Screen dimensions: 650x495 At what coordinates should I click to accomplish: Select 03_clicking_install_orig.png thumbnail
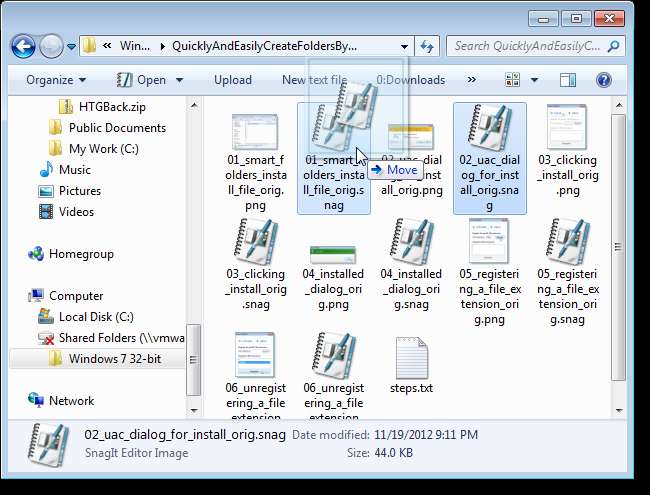pyautogui.click(x=567, y=127)
